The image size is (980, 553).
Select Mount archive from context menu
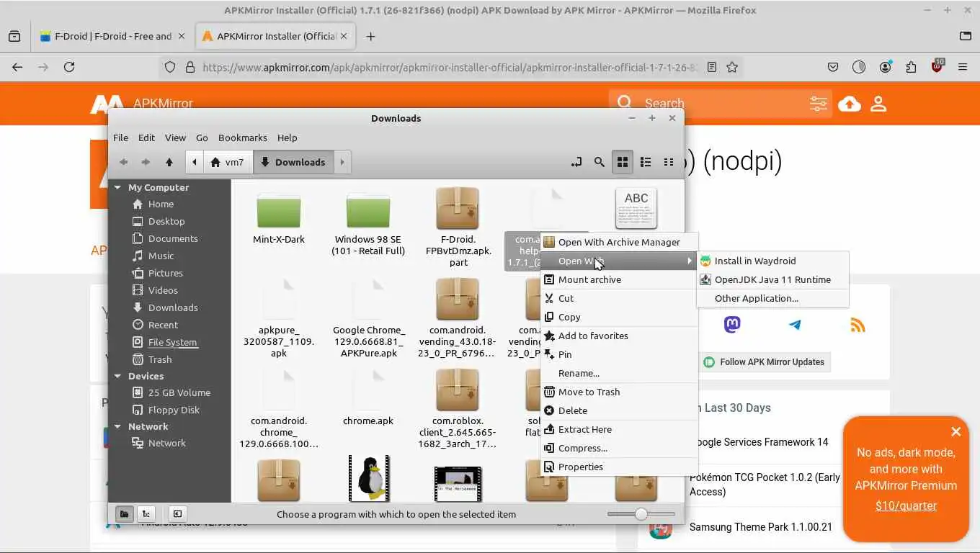coord(619,279)
